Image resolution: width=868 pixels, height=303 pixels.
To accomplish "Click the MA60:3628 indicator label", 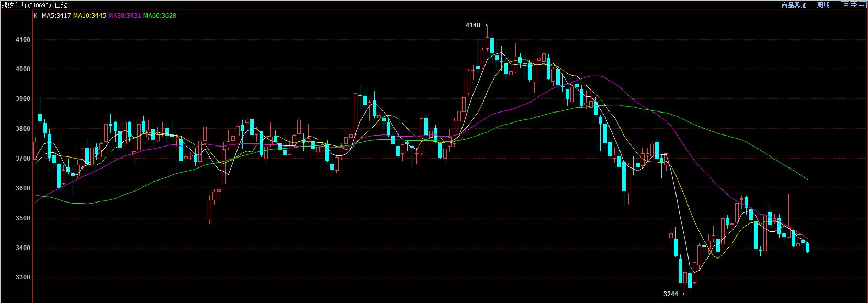I will coord(160,16).
